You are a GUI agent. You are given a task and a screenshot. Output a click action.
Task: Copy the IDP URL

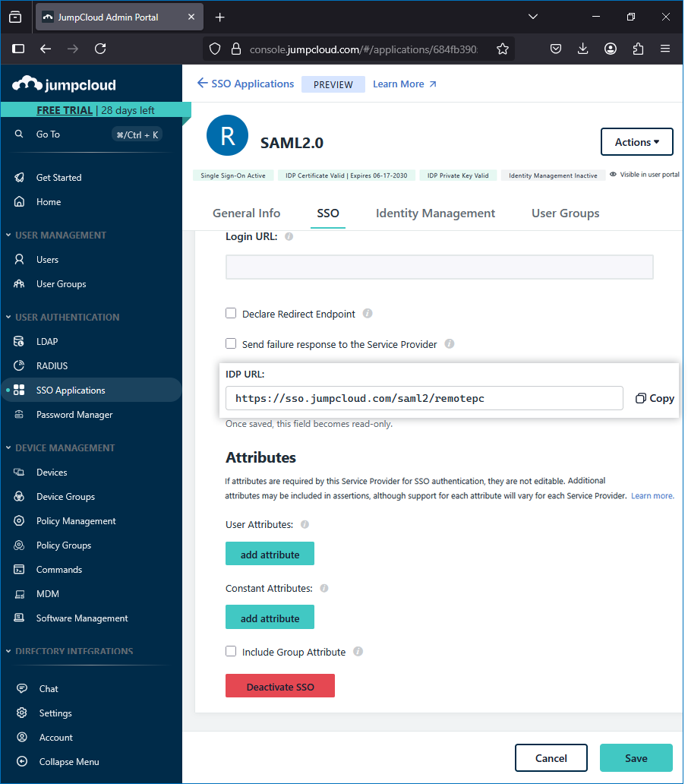click(x=655, y=398)
